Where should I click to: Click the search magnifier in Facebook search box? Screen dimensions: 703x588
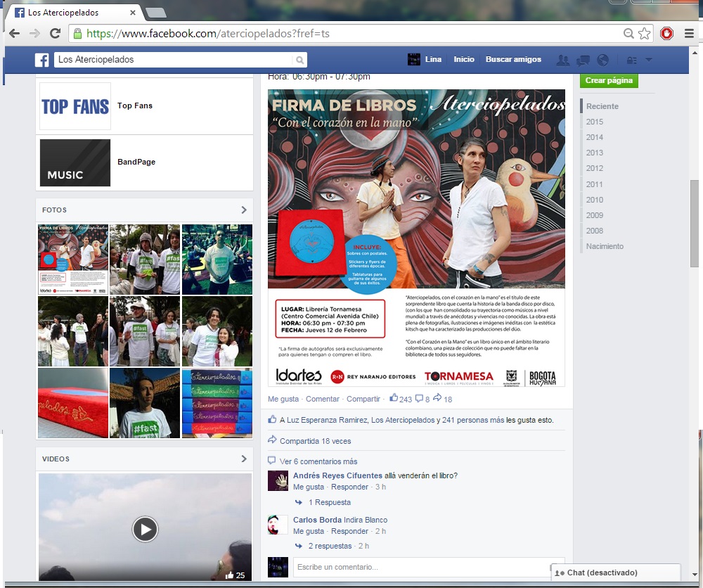pyautogui.click(x=300, y=60)
